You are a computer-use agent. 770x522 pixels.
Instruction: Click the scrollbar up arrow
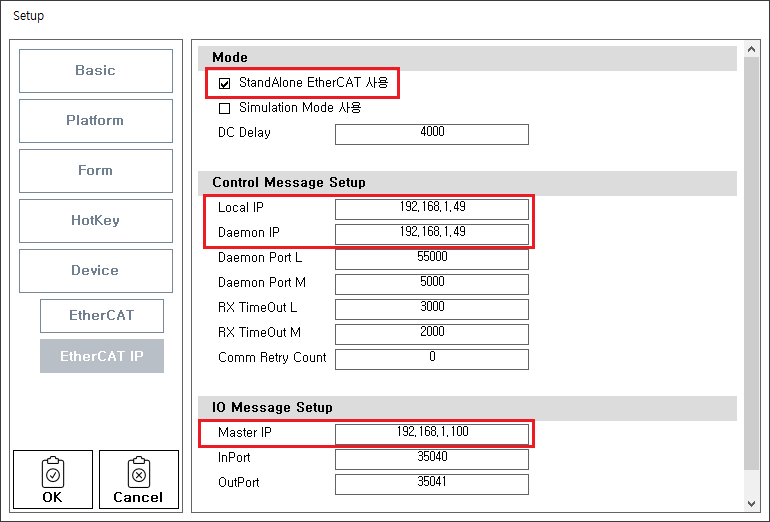(753, 49)
